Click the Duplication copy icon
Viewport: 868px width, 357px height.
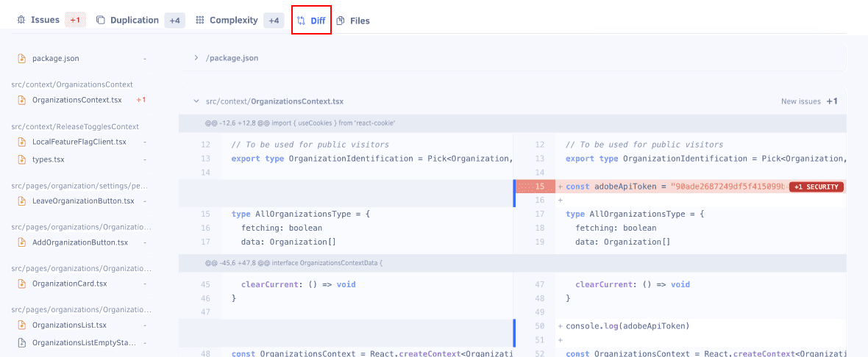coord(101,21)
